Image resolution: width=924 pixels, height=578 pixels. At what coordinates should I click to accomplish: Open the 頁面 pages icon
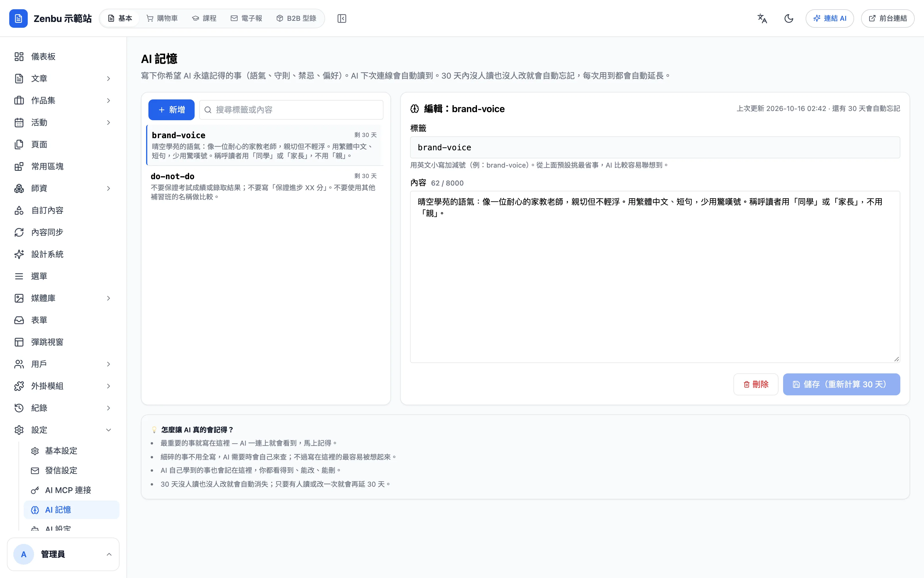coord(19,144)
